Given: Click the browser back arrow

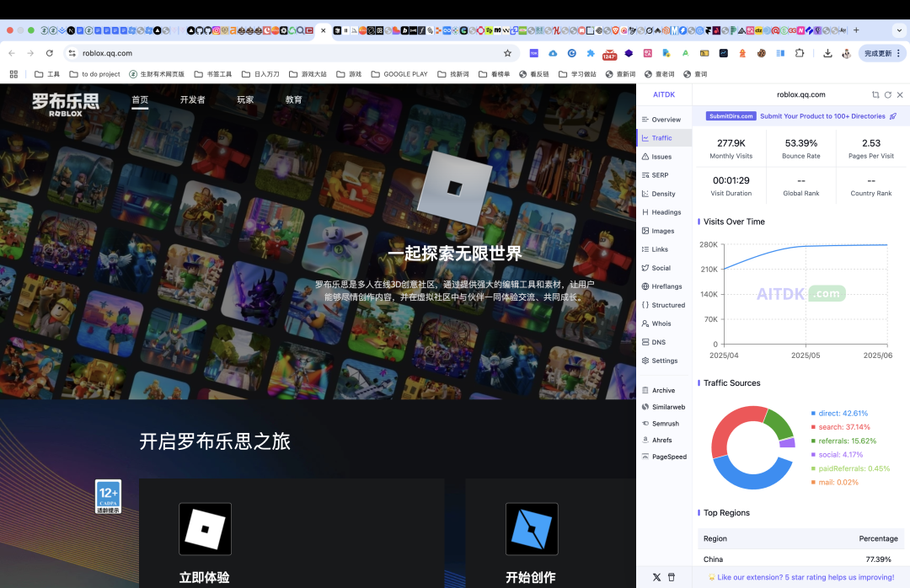Looking at the screenshot, I should click(12, 53).
